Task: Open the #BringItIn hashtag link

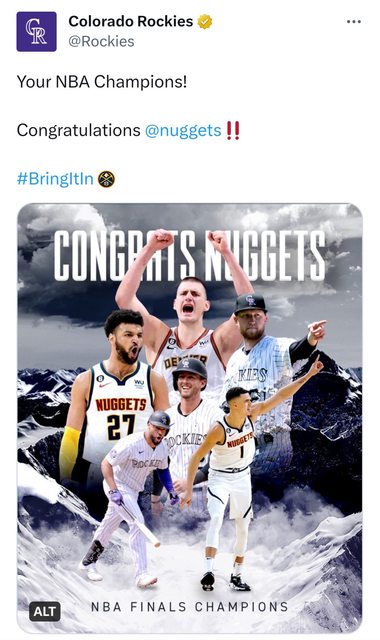Action: point(55,179)
